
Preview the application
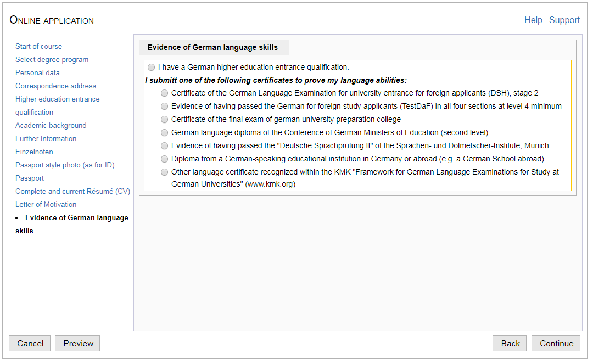(77, 344)
